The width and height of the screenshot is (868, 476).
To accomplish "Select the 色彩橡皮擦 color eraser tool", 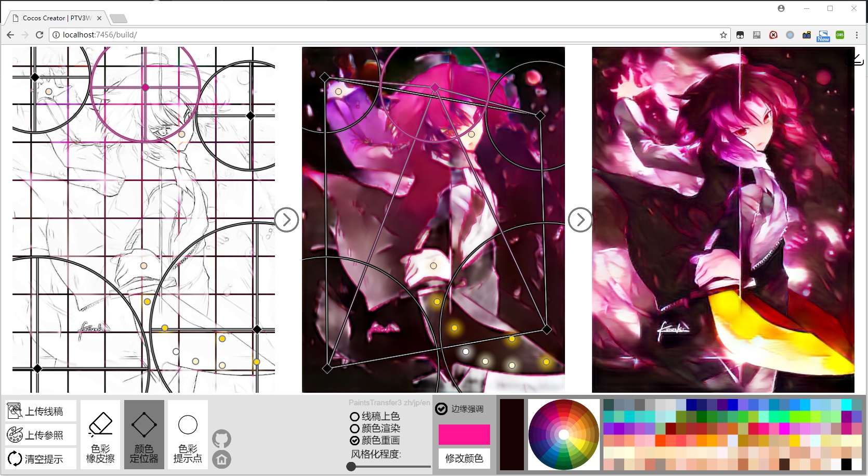I will coord(100,434).
